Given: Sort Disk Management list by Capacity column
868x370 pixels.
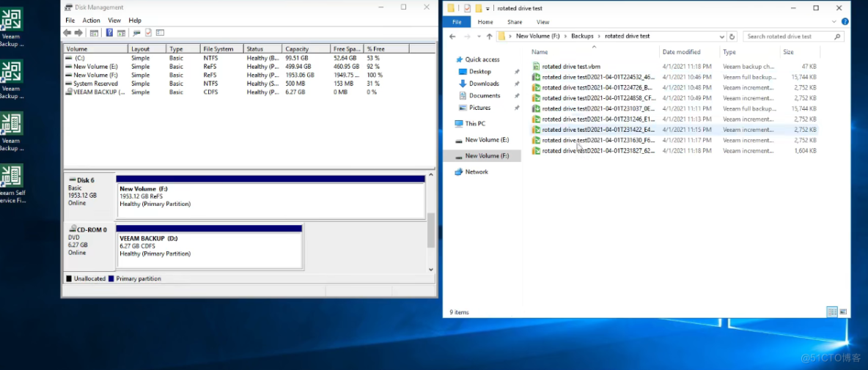Looking at the screenshot, I should [x=306, y=49].
